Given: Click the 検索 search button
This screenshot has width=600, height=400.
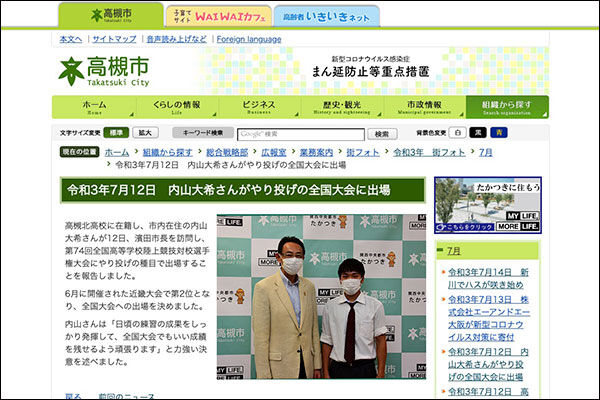Looking at the screenshot, I should [x=382, y=134].
